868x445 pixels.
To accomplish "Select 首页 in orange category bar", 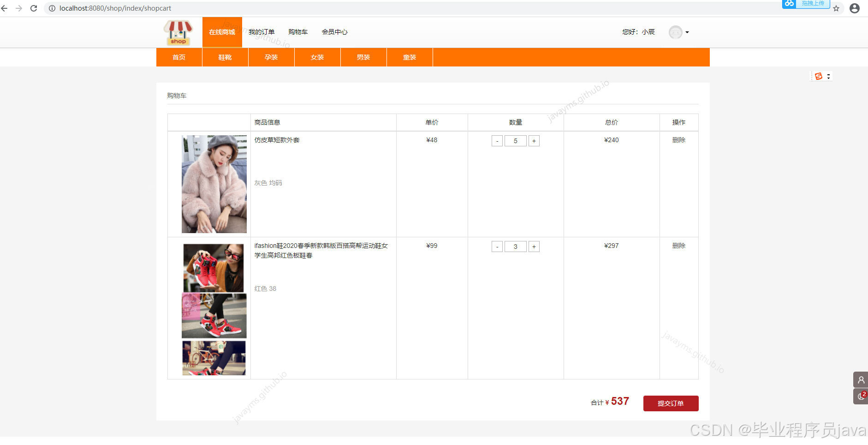I will coord(179,57).
